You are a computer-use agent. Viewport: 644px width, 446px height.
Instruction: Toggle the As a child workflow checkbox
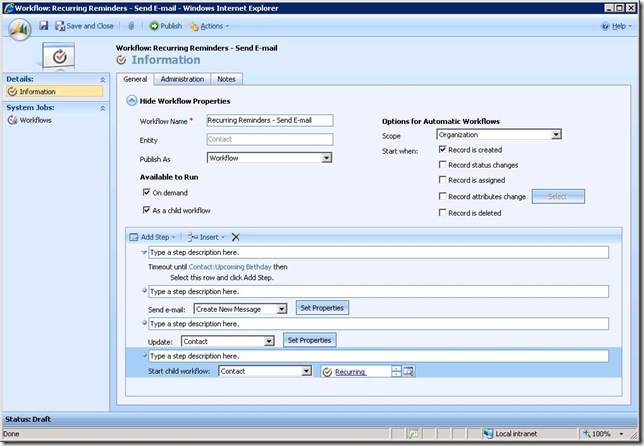point(146,210)
